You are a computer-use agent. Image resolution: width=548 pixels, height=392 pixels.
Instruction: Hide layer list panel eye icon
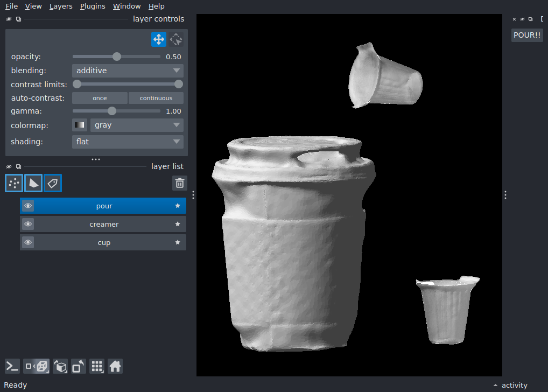coord(9,166)
